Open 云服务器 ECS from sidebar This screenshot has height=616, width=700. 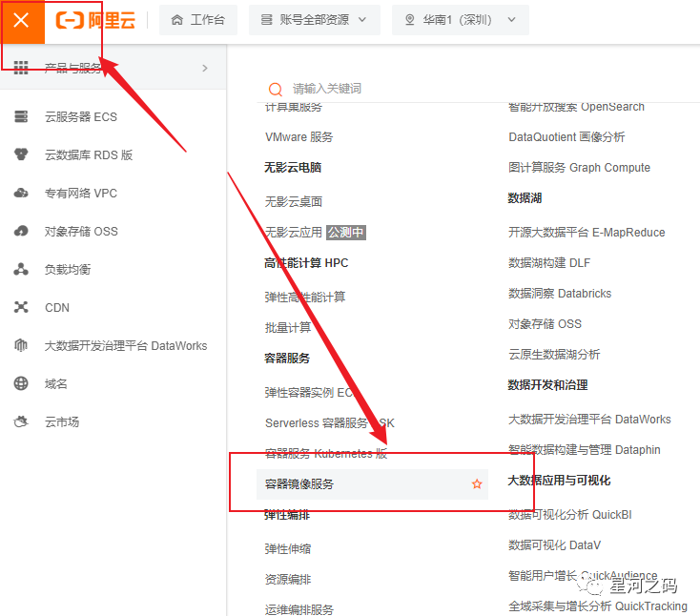coord(81,117)
